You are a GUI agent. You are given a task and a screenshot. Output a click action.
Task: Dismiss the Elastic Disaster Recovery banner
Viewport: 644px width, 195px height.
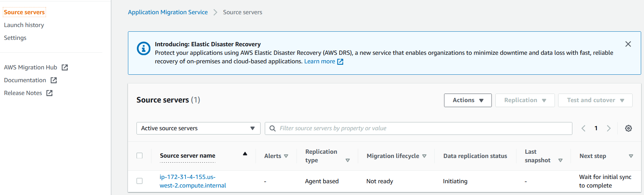tap(628, 44)
